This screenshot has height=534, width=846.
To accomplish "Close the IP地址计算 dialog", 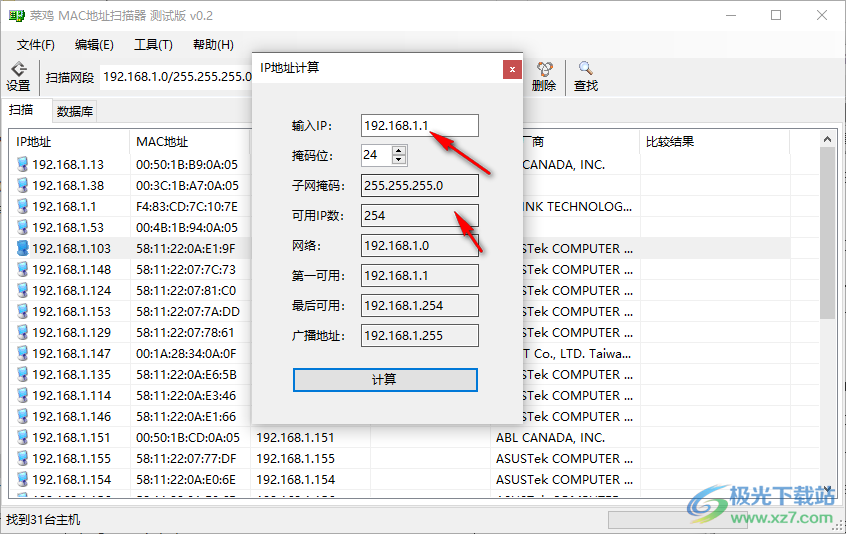I will (511, 69).
